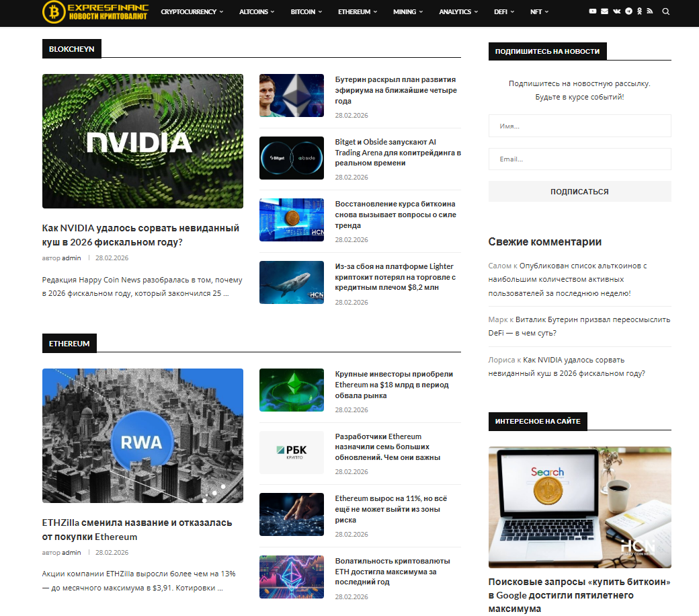The width and height of the screenshot is (699, 616).
Task: Open the bitcoin coin chart thumbnail
Action: (292, 220)
